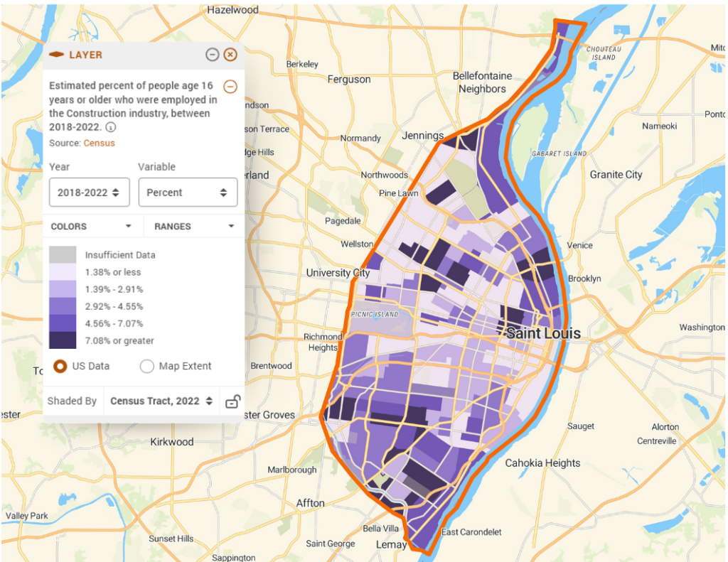Expand the Colors menu
The width and height of the screenshot is (728, 562).
pos(92,227)
